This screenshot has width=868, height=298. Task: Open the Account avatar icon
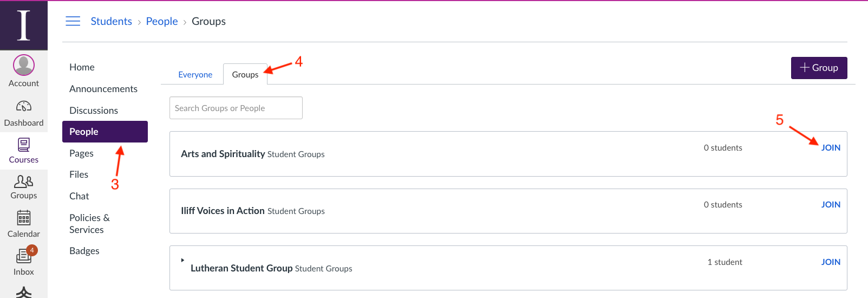coord(24,66)
